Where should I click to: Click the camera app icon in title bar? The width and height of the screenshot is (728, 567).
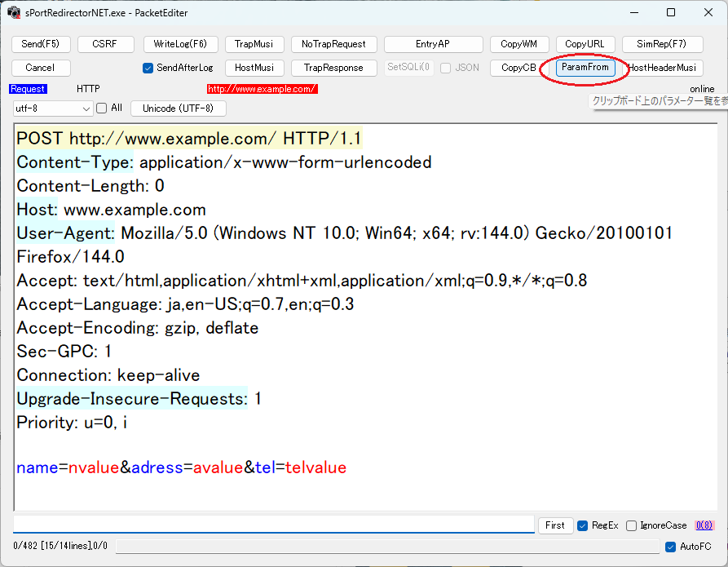(x=14, y=12)
